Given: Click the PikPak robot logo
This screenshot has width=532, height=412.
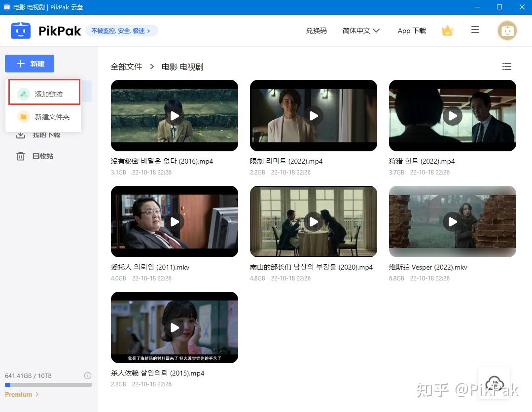Looking at the screenshot, I should click(x=21, y=30).
